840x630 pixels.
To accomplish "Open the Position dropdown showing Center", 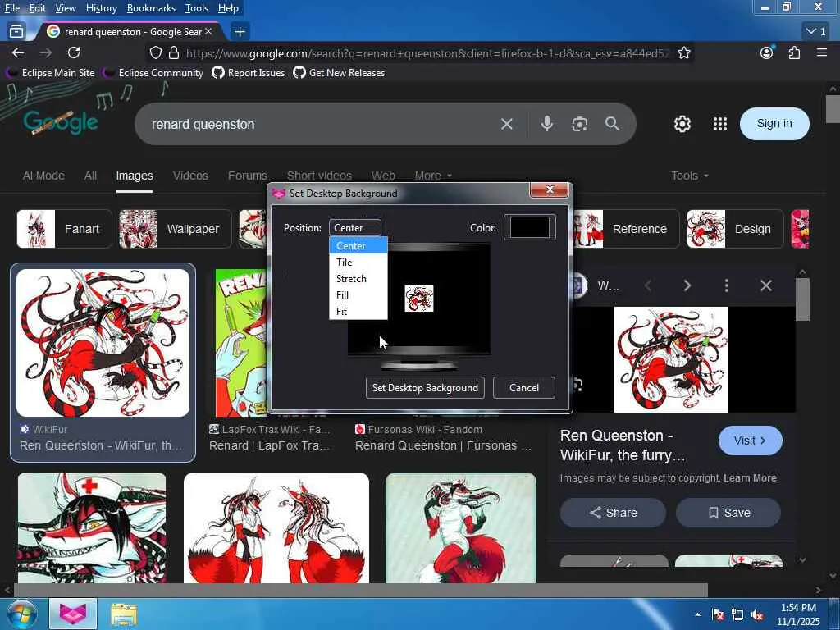I will click(x=355, y=228).
